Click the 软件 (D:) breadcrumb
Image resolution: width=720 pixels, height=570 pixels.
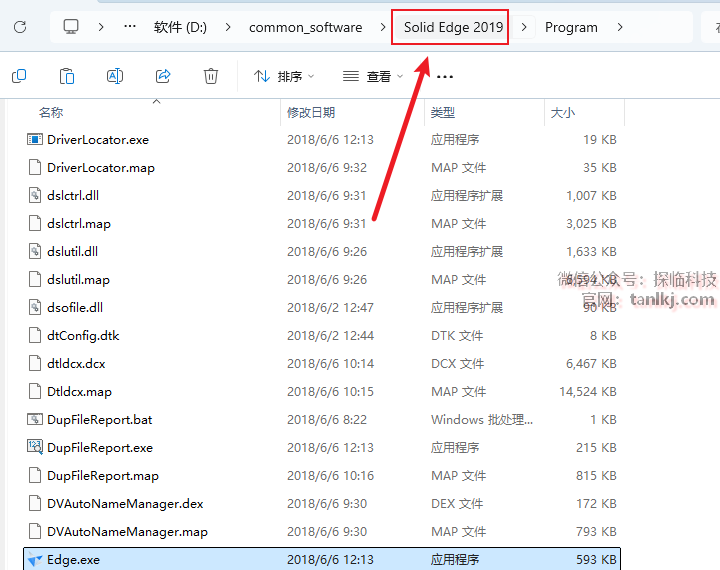click(180, 27)
